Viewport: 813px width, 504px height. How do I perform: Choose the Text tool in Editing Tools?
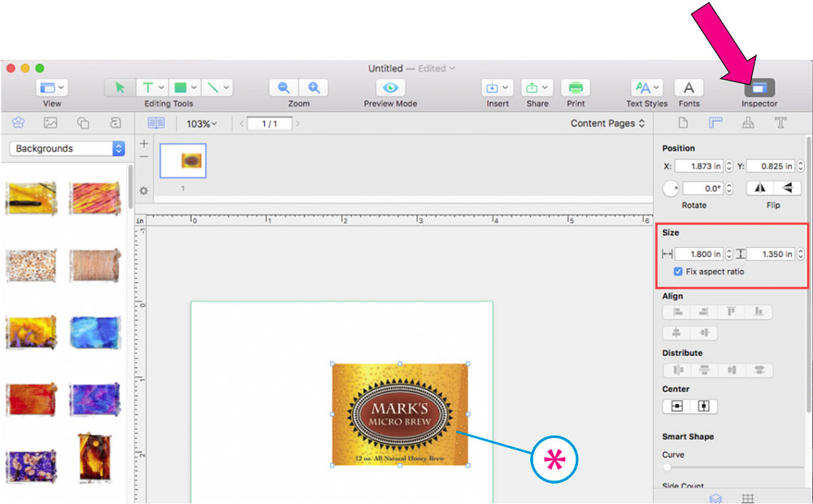click(153, 88)
